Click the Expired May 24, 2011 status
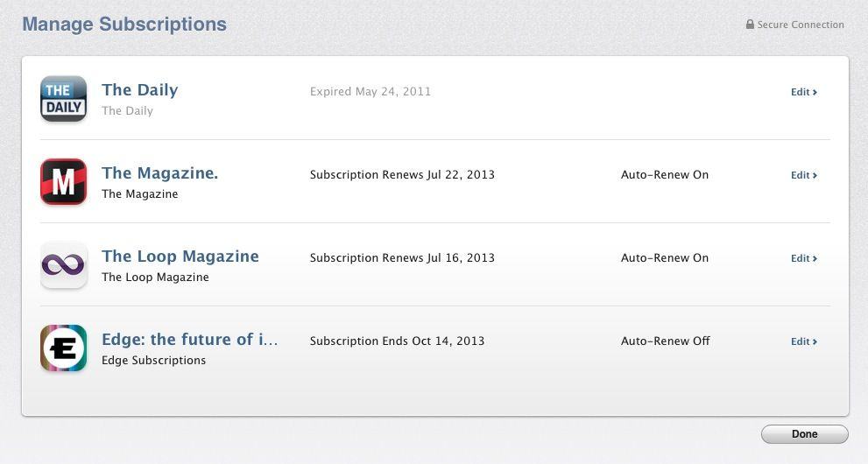 pyautogui.click(x=370, y=92)
